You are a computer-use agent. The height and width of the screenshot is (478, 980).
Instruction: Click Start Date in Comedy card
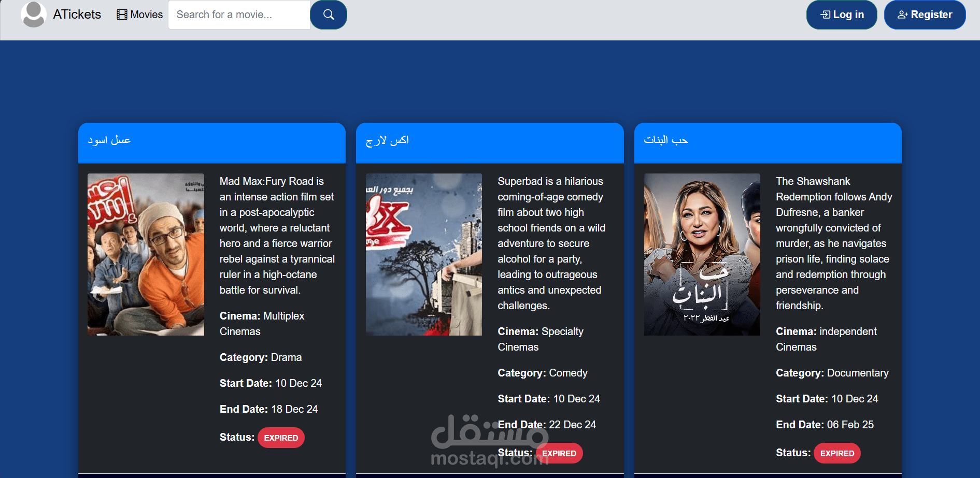pos(549,399)
